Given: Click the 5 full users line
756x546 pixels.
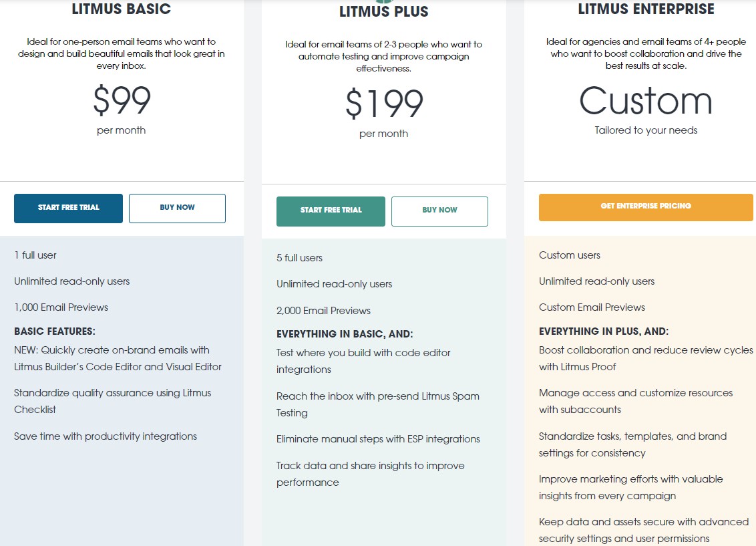Looking at the screenshot, I should [x=299, y=258].
